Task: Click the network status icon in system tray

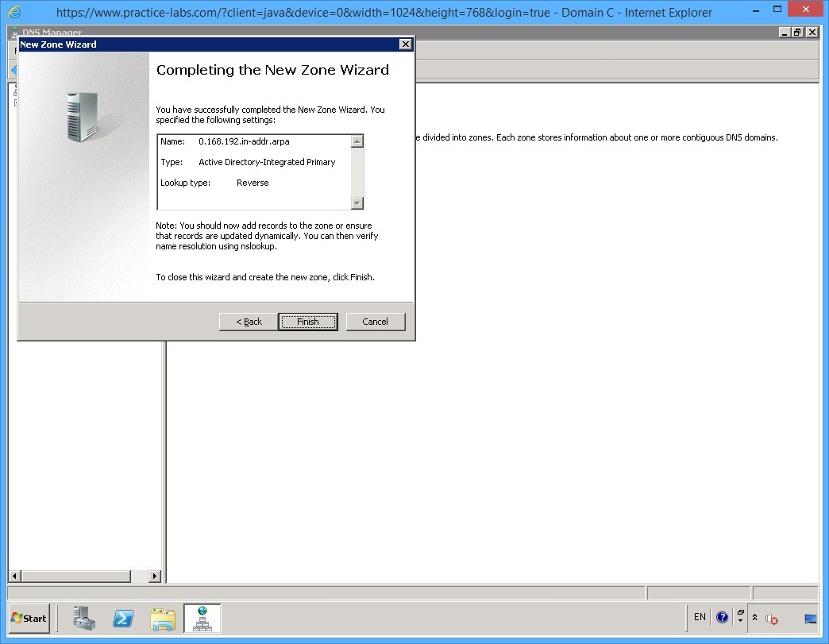Action: pos(809,618)
